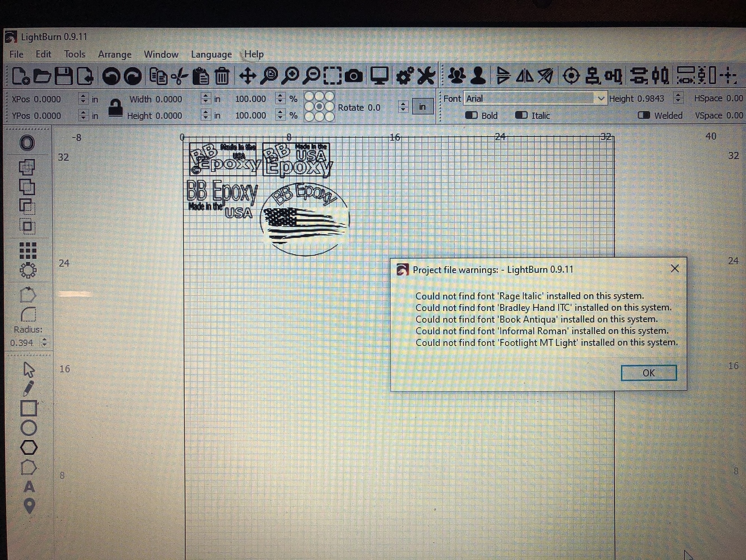This screenshot has height=560, width=746.
Task: Toggle the Welded text switch
Action: (644, 115)
